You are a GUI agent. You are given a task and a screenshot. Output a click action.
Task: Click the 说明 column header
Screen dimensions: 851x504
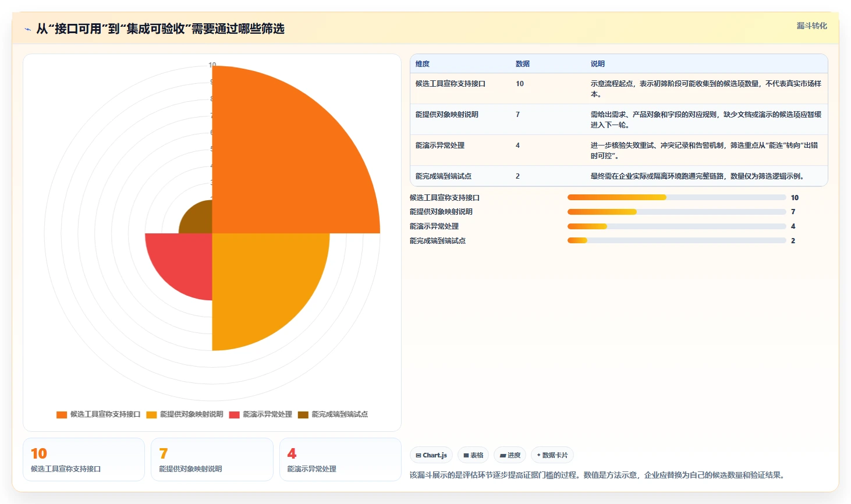click(598, 64)
